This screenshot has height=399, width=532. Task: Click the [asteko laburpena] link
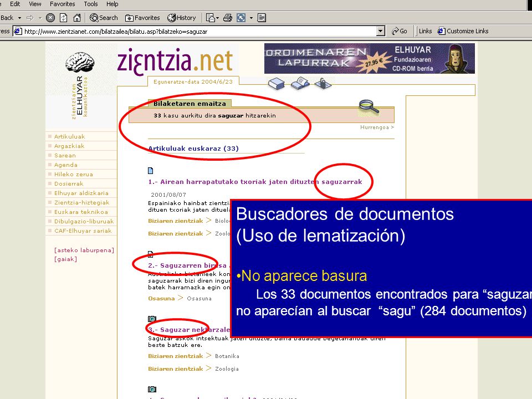click(x=84, y=250)
